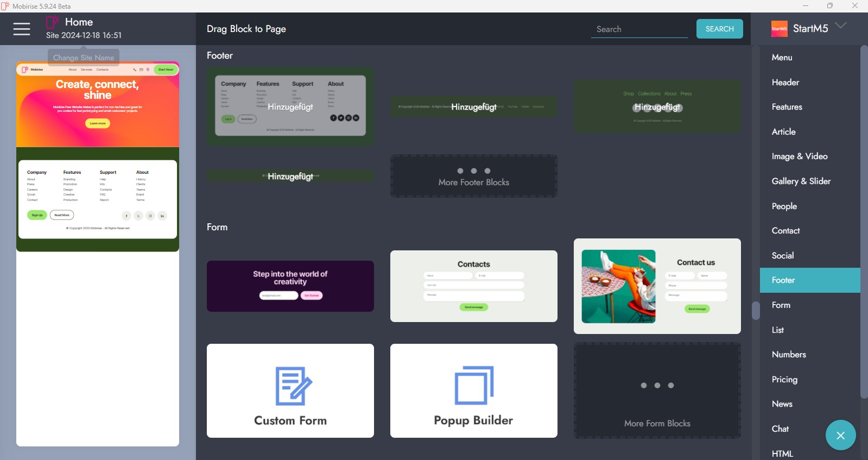Select the People block category
The height and width of the screenshot is (460, 868).
(x=784, y=206)
